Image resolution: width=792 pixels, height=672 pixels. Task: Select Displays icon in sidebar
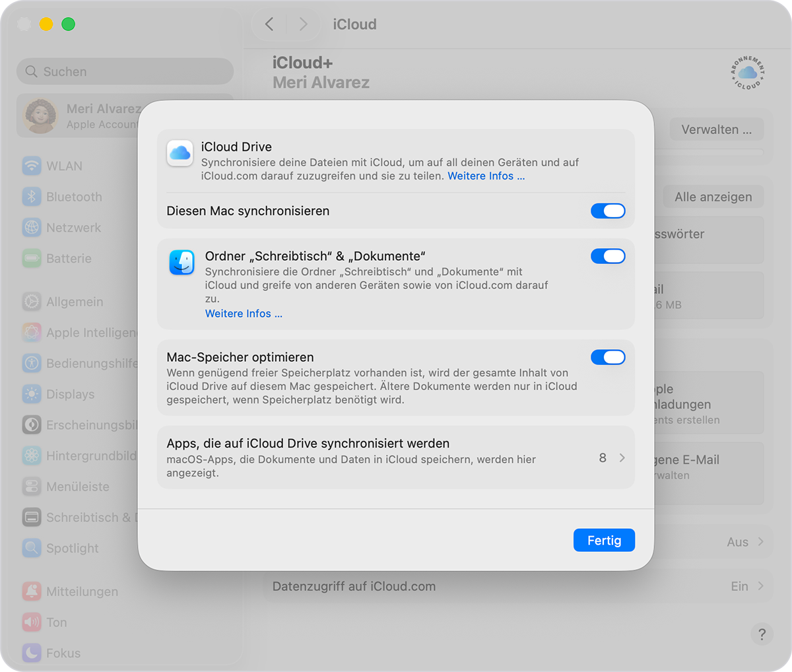tap(32, 394)
